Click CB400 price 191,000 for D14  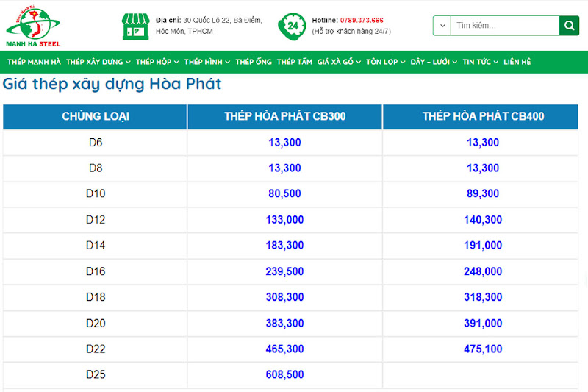(483, 246)
